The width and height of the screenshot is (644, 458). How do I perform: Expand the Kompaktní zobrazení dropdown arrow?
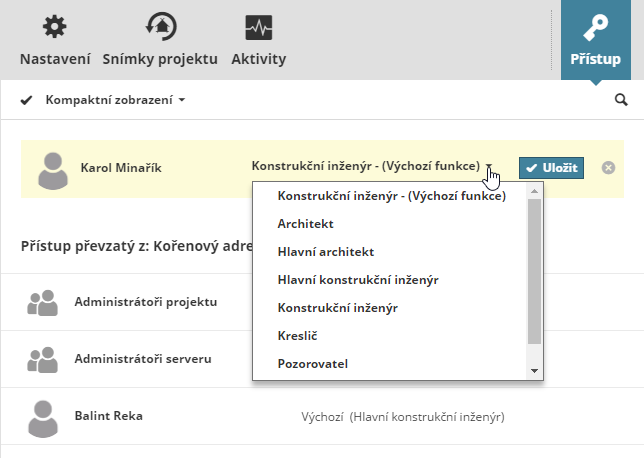(x=182, y=101)
